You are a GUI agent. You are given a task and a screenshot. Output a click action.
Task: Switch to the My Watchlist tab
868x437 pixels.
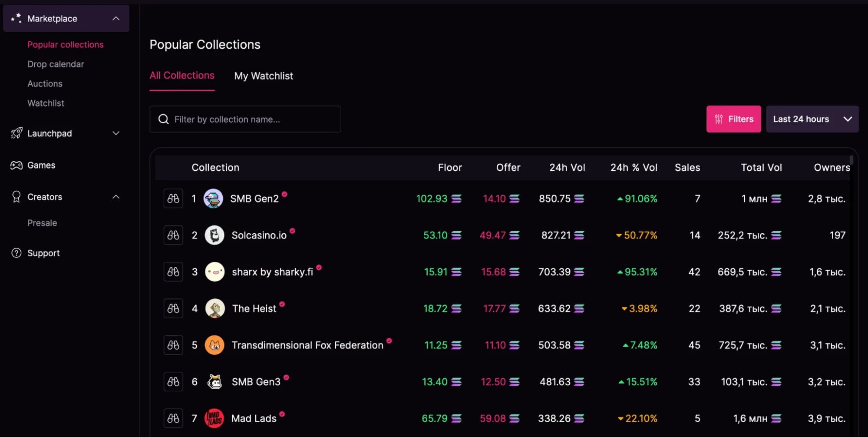tap(263, 76)
